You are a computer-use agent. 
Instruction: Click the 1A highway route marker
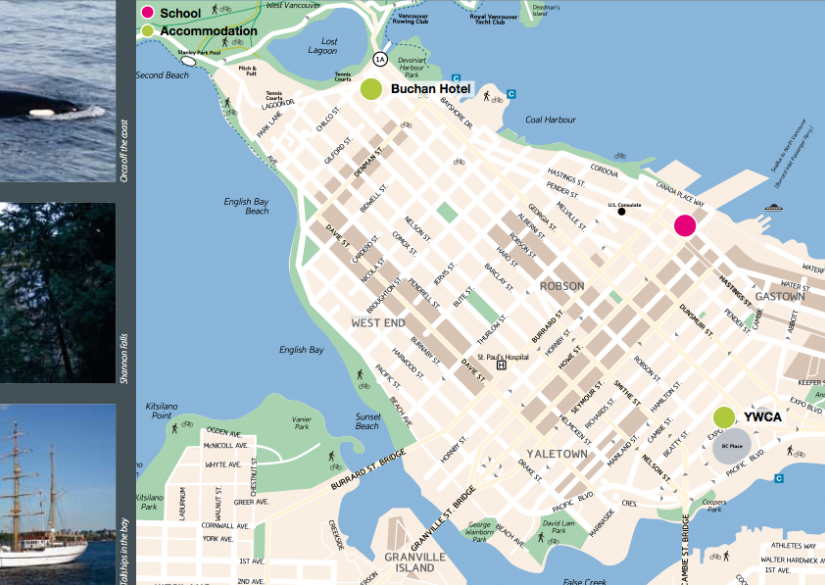(381, 58)
